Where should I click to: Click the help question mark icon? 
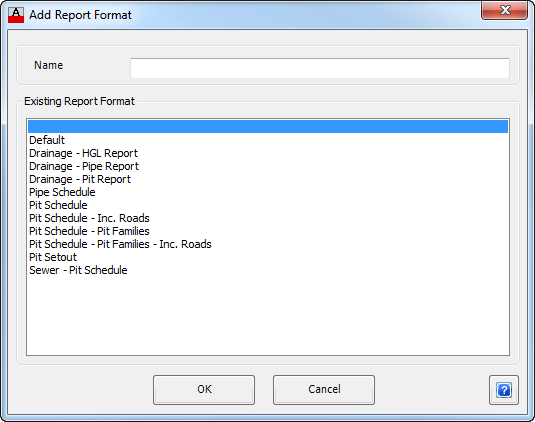(x=504, y=390)
